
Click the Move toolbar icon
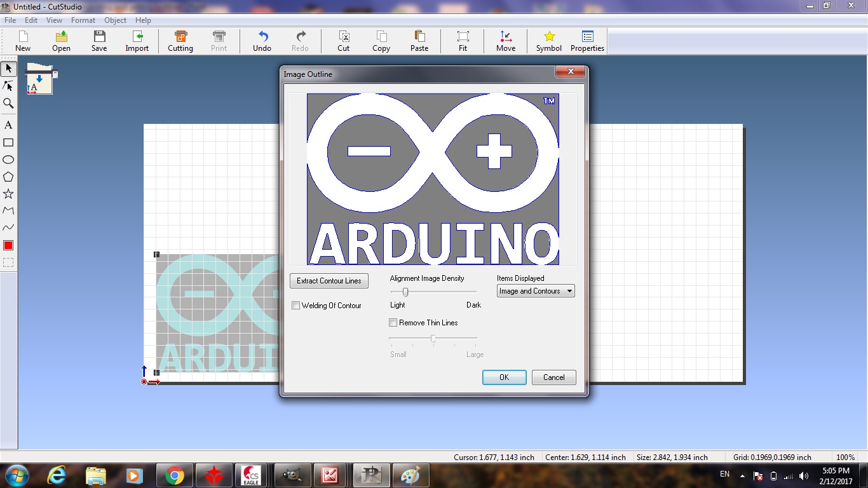[506, 41]
